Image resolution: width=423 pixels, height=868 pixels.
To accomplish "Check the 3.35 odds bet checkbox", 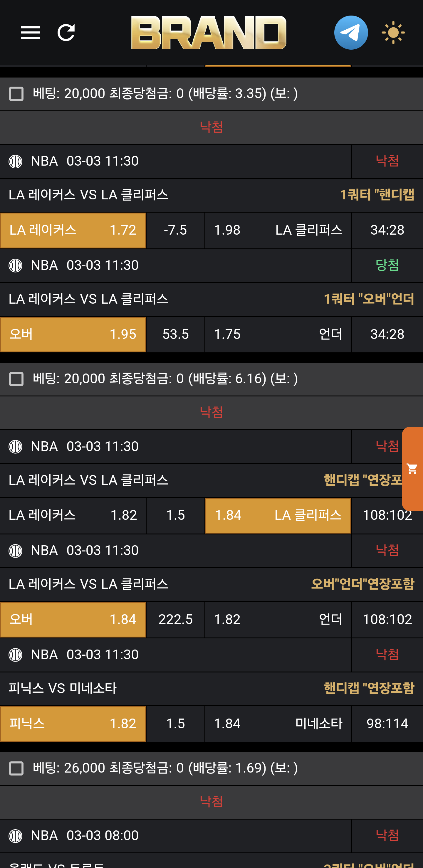I will pyautogui.click(x=16, y=94).
